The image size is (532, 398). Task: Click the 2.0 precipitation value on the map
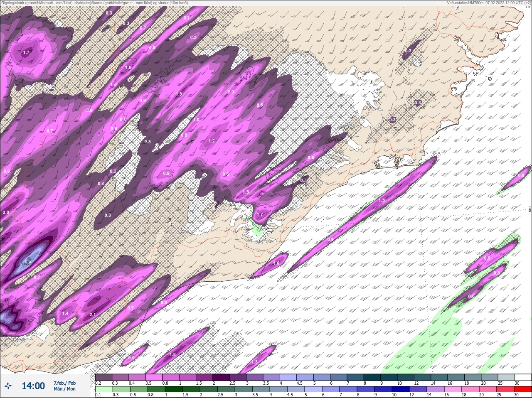click(6, 212)
